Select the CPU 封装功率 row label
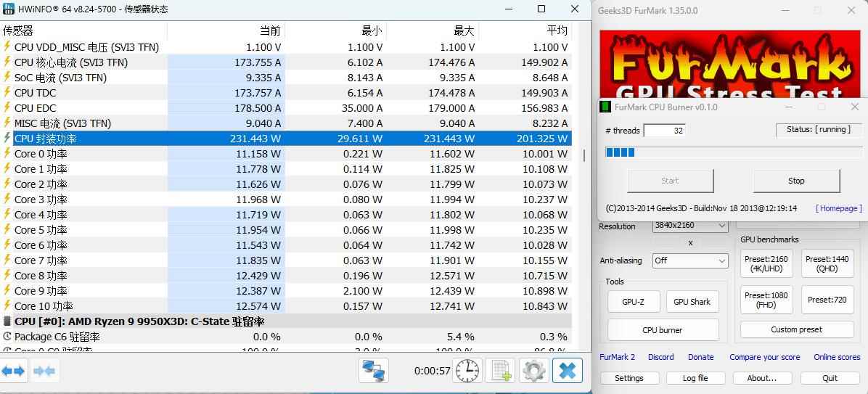The image size is (868, 394). [x=46, y=139]
